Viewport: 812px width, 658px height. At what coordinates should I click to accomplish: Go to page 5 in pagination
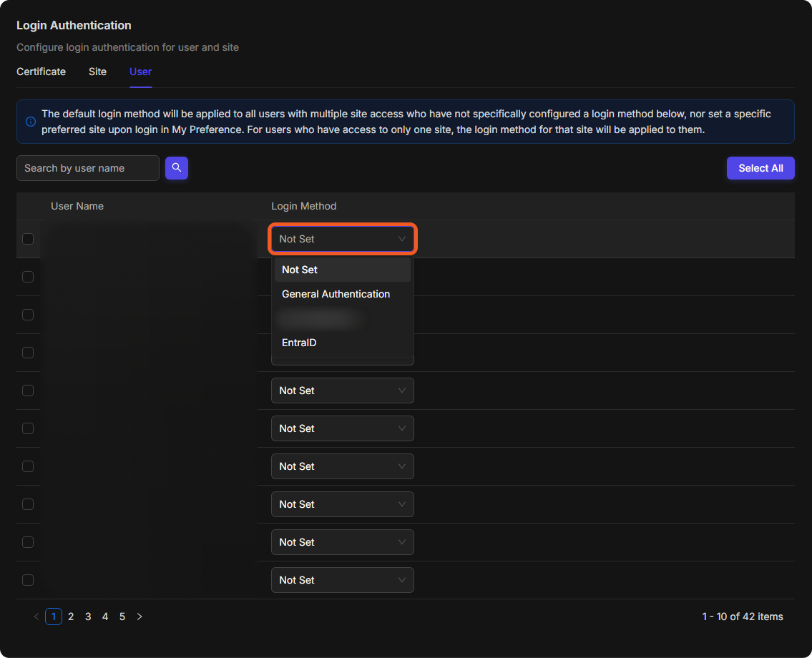point(122,617)
